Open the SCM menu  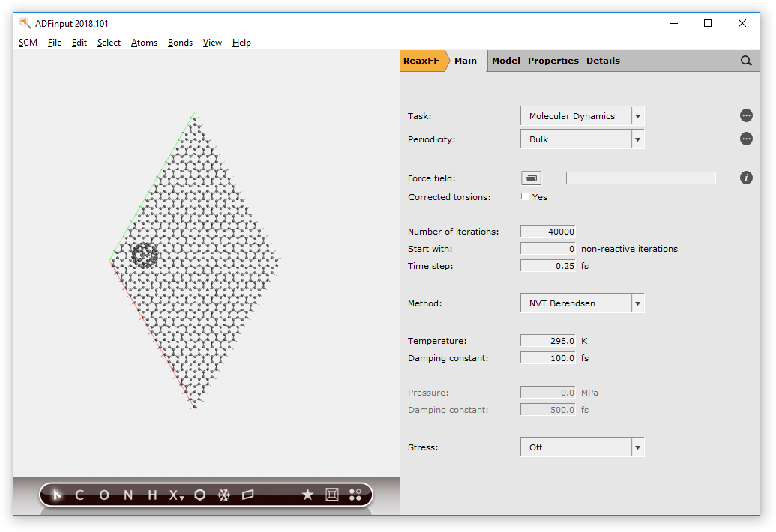tap(28, 43)
